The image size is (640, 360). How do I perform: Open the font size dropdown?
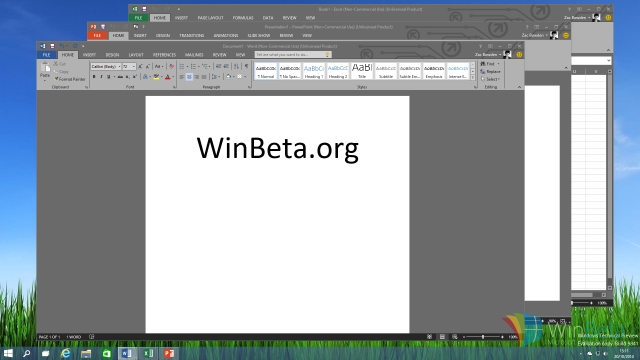129,66
